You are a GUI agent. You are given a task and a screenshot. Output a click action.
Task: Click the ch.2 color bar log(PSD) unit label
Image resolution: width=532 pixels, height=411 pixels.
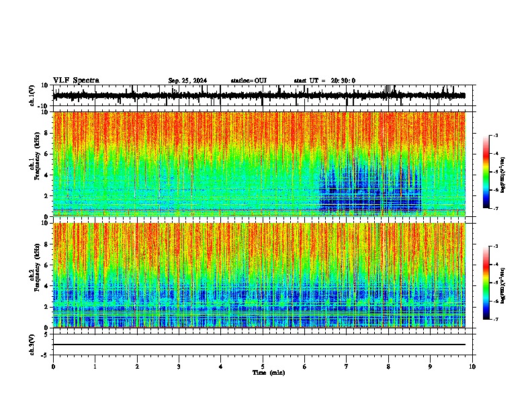tap(503, 285)
